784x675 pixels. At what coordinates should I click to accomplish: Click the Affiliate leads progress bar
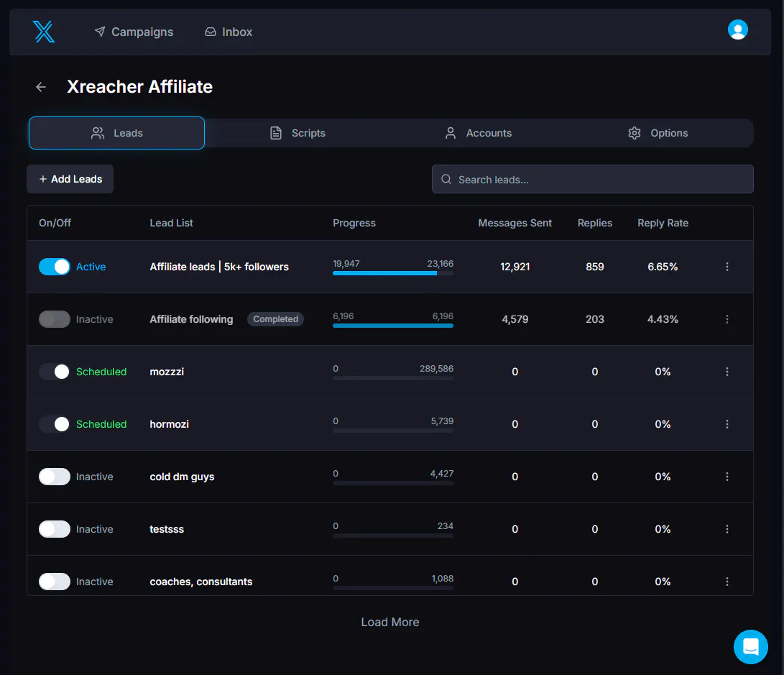pos(393,273)
